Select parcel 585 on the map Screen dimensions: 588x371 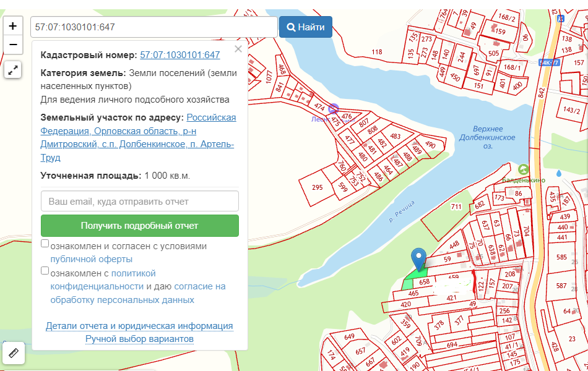pyautogui.click(x=561, y=257)
